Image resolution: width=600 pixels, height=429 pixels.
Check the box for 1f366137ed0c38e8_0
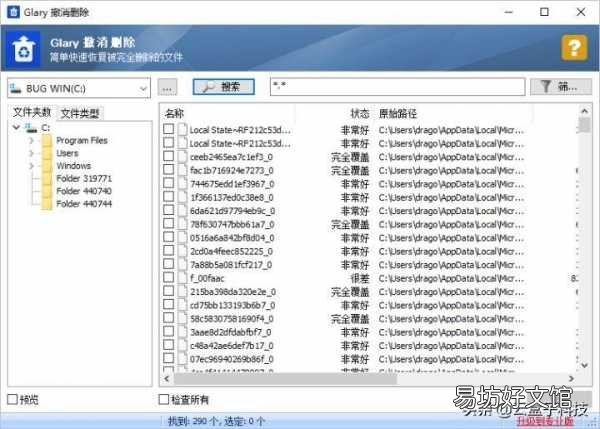click(x=168, y=197)
